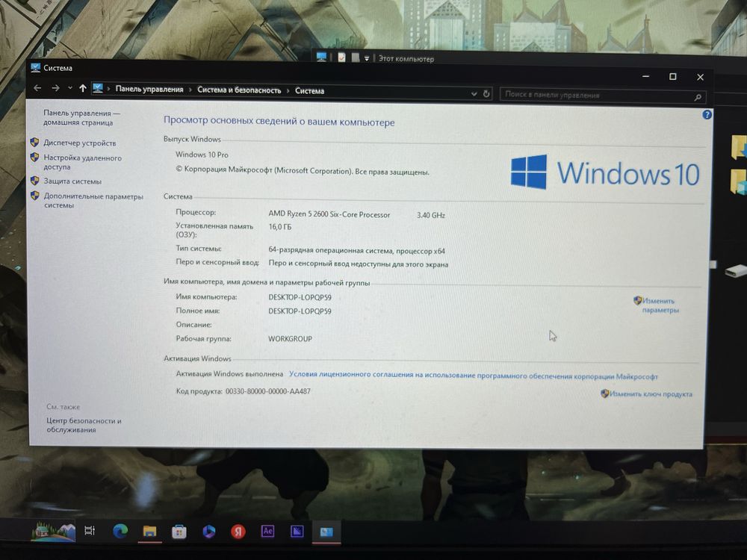This screenshot has width=747, height=560.
Task: Open File Explorer from taskbar
Action: [x=149, y=532]
